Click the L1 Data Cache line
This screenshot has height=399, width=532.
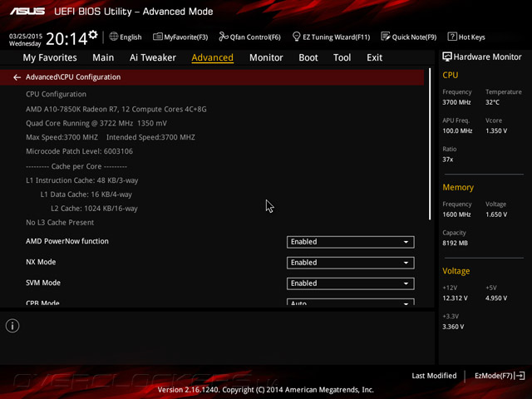click(86, 195)
